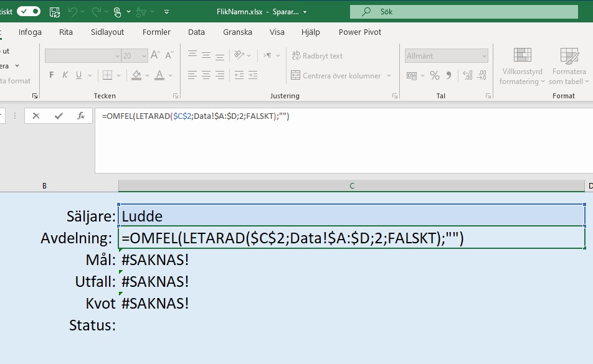Screen dimensions: 593x364
Task: Open the Formler ribbon tab
Action: click(156, 32)
